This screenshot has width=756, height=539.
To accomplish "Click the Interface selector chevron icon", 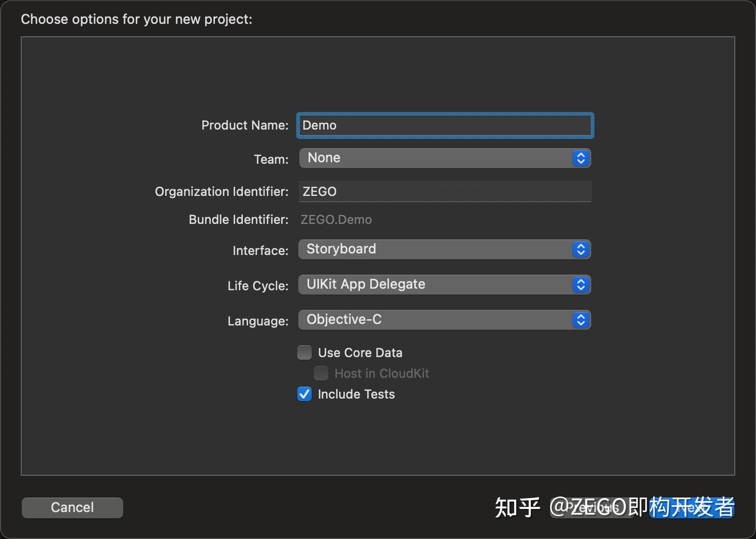I will 580,249.
